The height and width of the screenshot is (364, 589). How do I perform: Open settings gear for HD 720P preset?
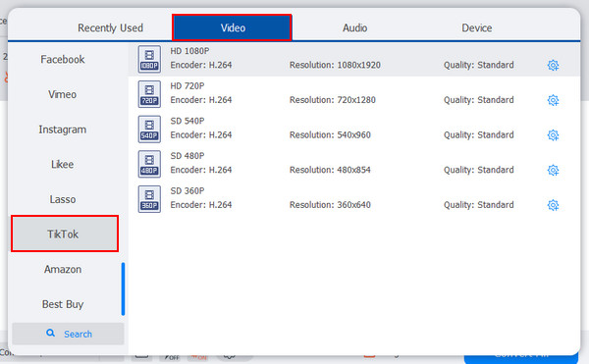point(553,100)
